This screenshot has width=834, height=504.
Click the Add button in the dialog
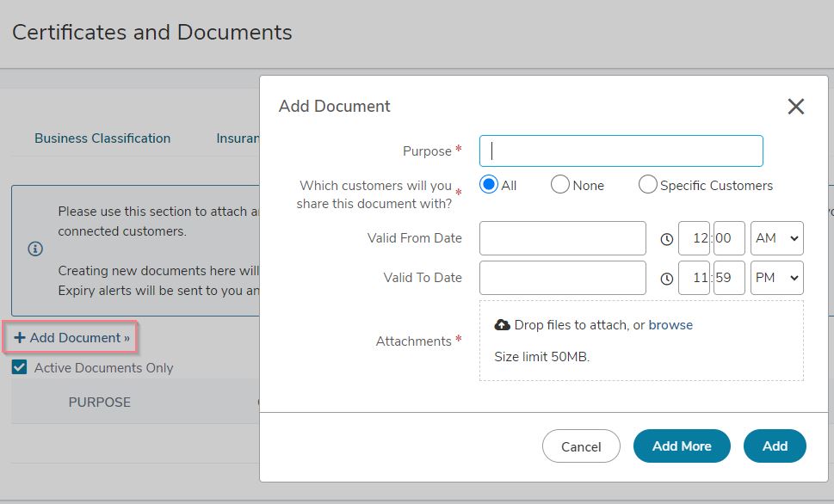(x=775, y=446)
